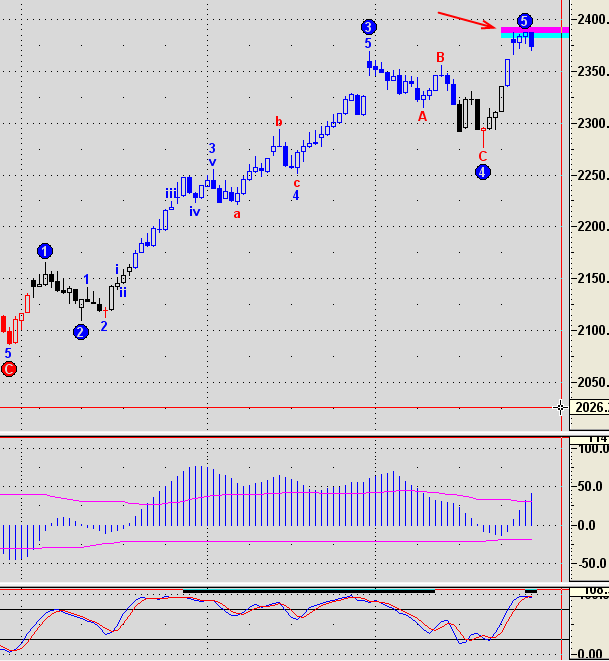
Task: Click the circled blue wave 2 marker
Action: [81, 332]
